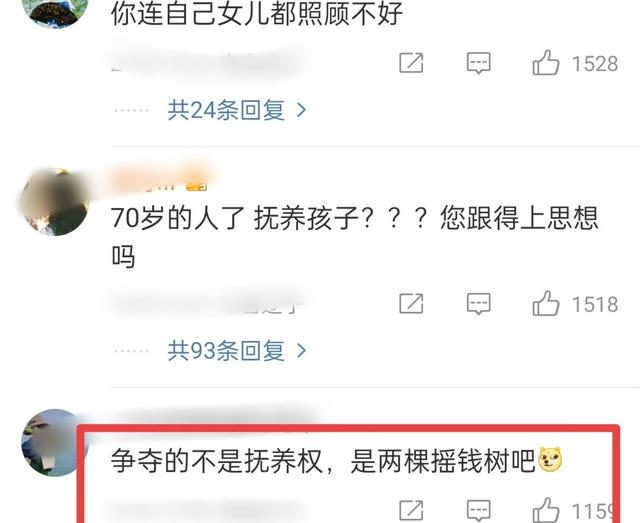Tap the doge emoji in bottom comment
The image size is (640, 523).
tap(550, 459)
